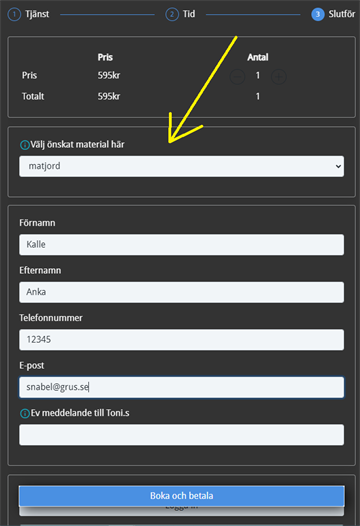Click the grey button below Boka och betala
The height and width of the screenshot is (526, 360).
coord(182,511)
